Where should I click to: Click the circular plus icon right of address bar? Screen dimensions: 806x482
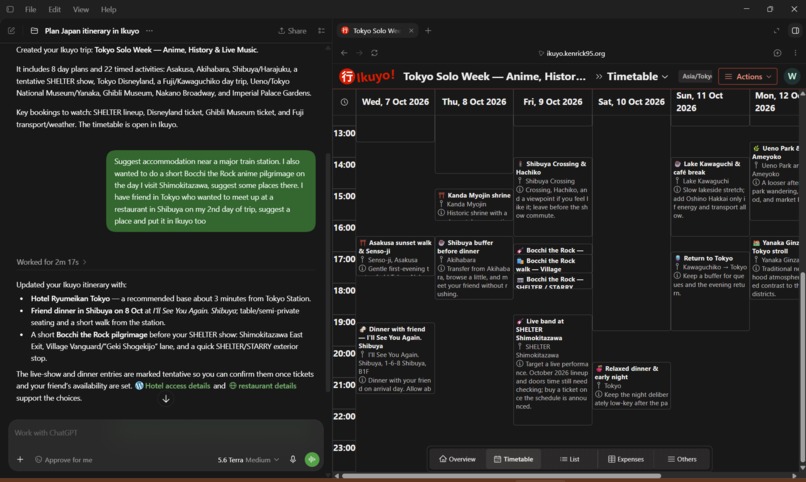(x=777, y=53)
